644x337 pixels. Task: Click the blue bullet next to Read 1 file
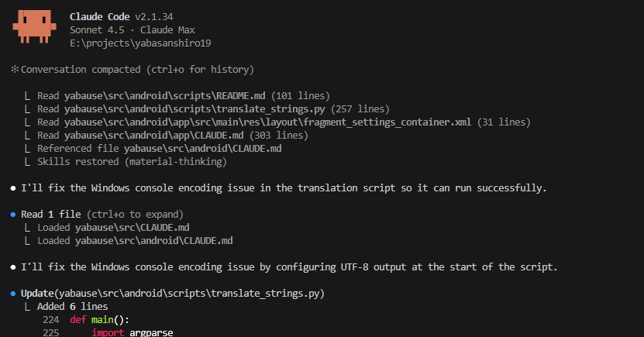13,214
